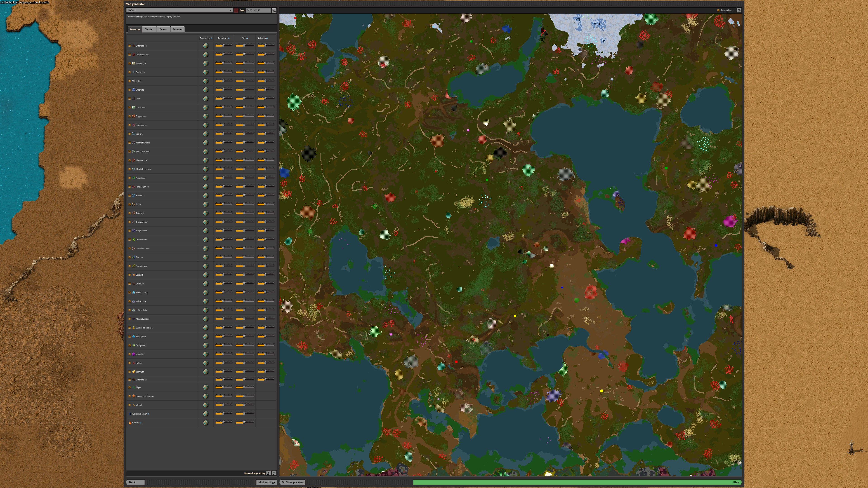This screenshot has height=488, width=868.
Task: Uncheck the Iron ore checkbox
Action: [129, 134]
